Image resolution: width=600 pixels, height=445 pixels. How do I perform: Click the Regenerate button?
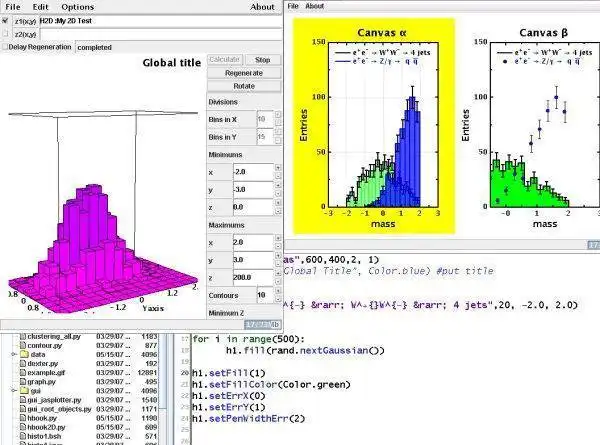coord(244,73)
